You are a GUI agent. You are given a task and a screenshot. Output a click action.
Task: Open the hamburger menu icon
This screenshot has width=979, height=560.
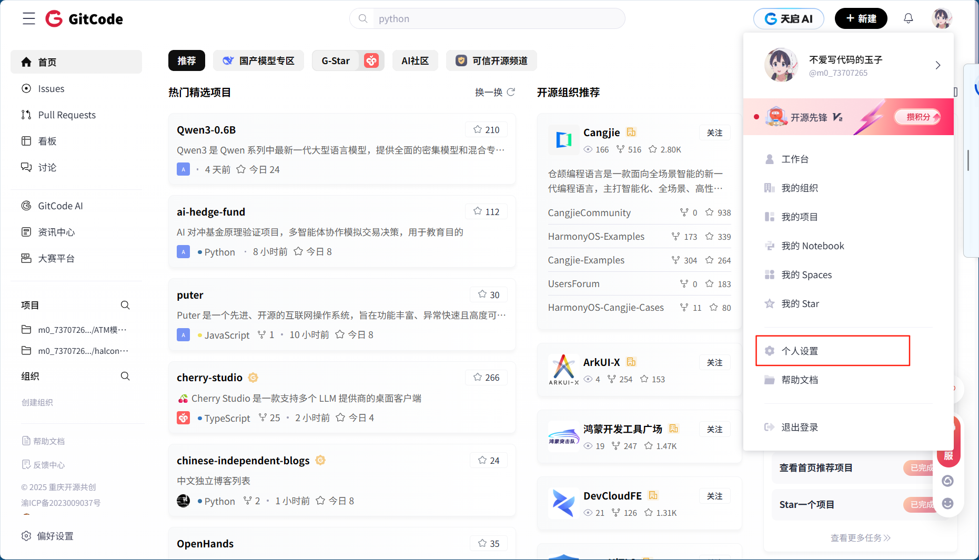(28, 19)
